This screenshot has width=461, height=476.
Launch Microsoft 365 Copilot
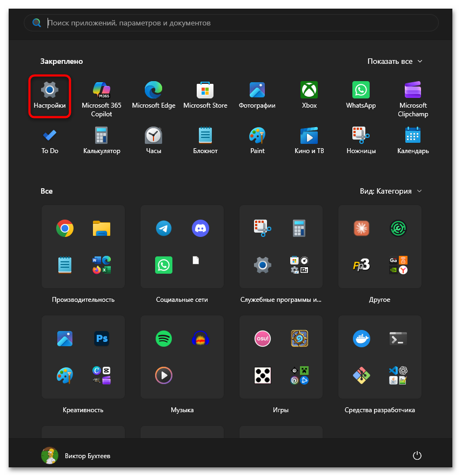(102, 99)
